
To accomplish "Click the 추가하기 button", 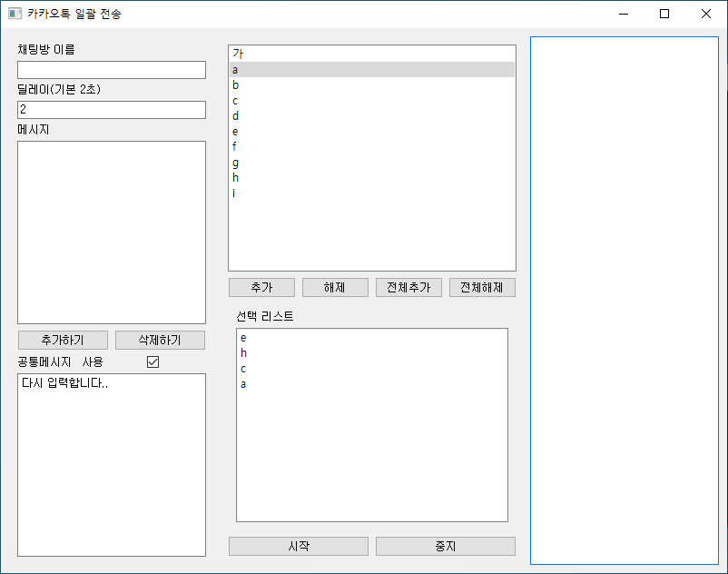I will pos(63,340).
